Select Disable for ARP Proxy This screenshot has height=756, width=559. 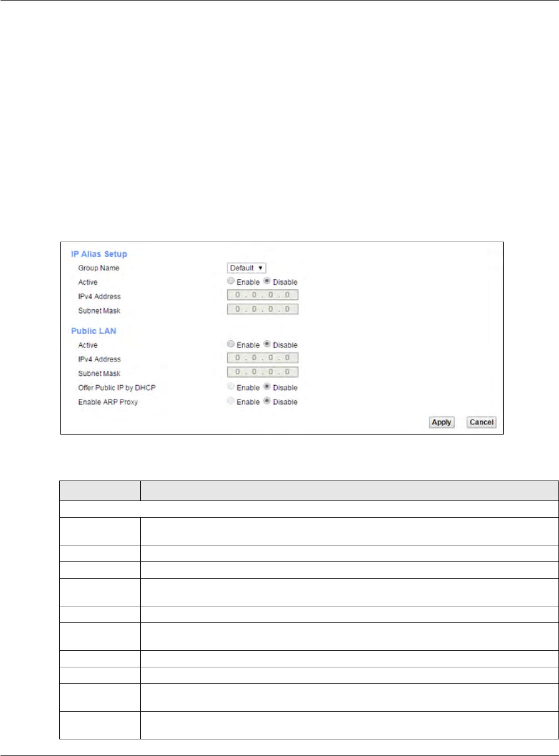(267, 401)
